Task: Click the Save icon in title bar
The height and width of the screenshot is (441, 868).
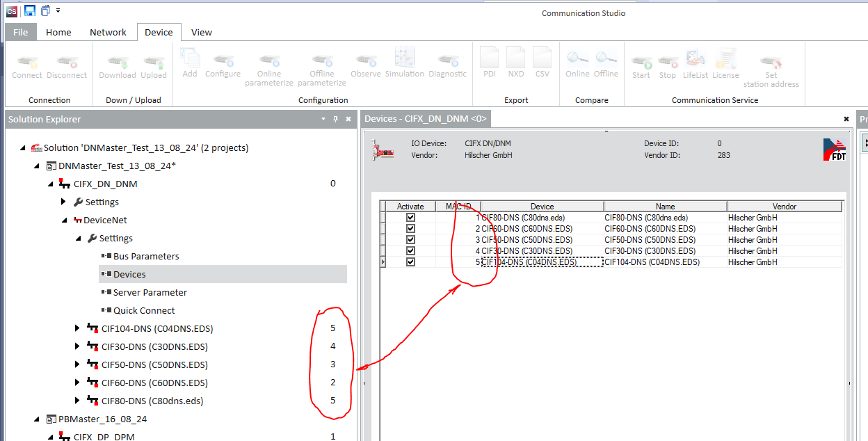Action: 30,10
